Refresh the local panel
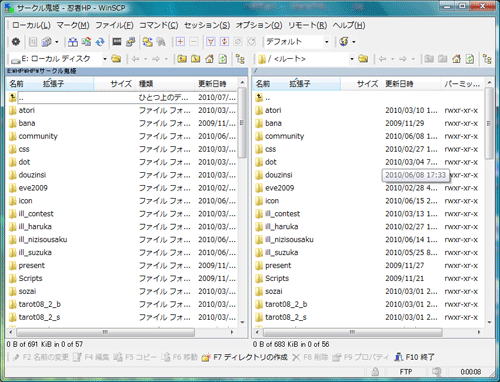The width and height of the screenshot is (500, 382). [x=223, y=59]
